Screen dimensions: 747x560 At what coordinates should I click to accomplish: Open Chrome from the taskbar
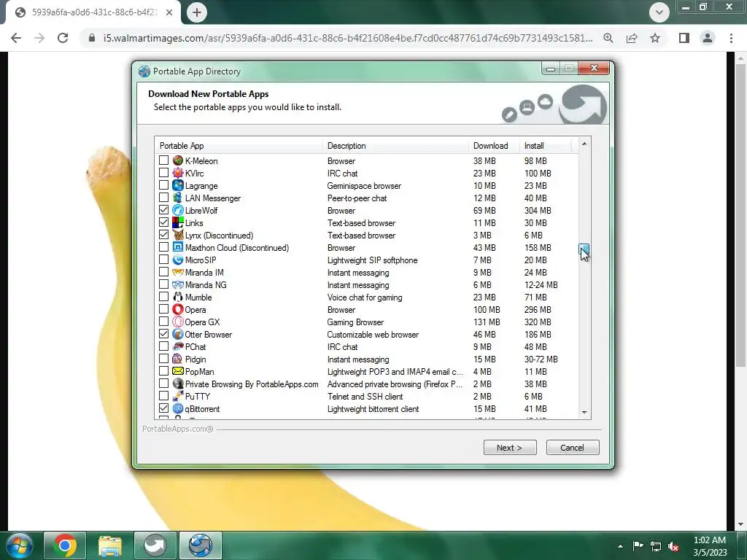coord(65,545)
